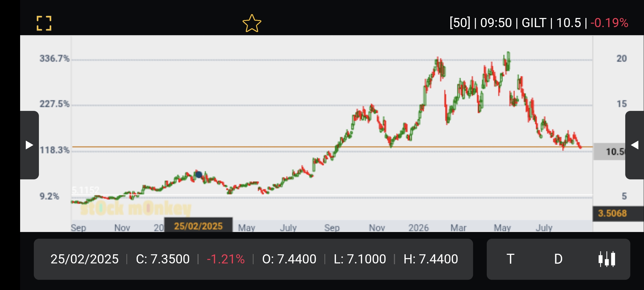Tap the fullscreen brackets icon

(44, 23)
